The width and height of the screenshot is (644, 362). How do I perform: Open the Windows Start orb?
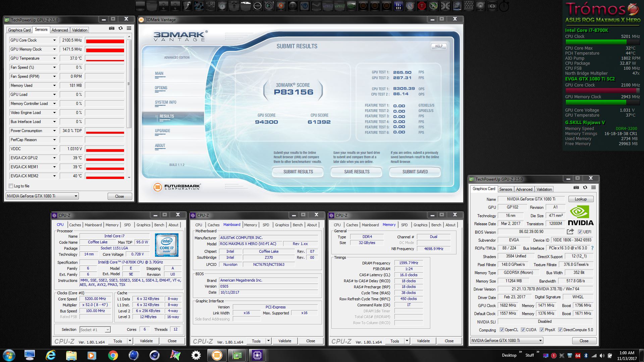pos(9,355)
